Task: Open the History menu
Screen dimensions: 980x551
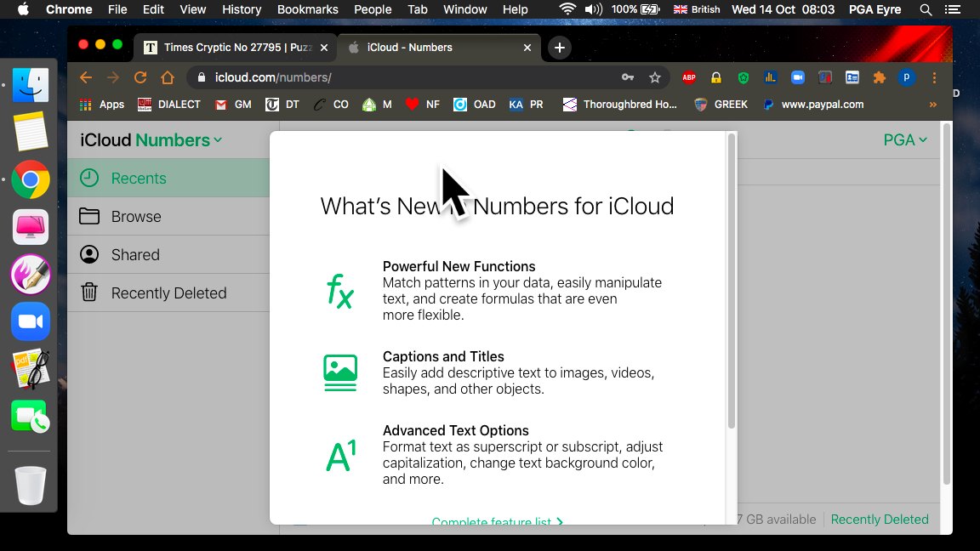Action: (242, 9)
